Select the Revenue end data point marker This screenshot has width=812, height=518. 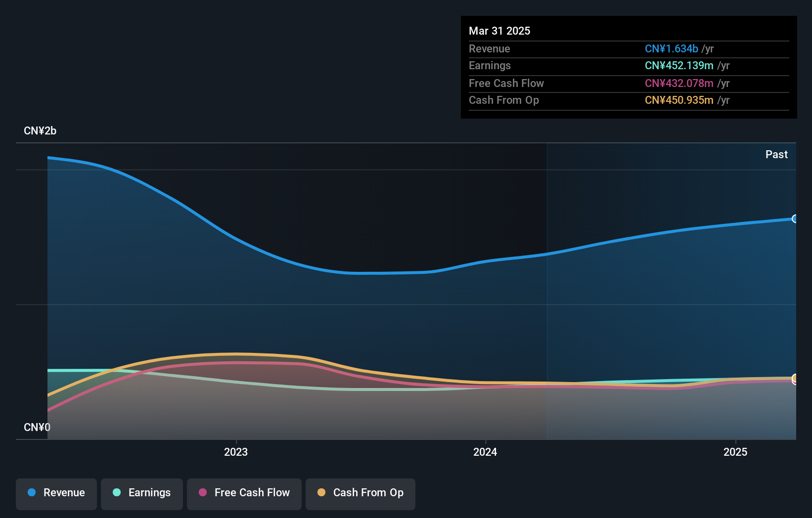coord(795,219)
